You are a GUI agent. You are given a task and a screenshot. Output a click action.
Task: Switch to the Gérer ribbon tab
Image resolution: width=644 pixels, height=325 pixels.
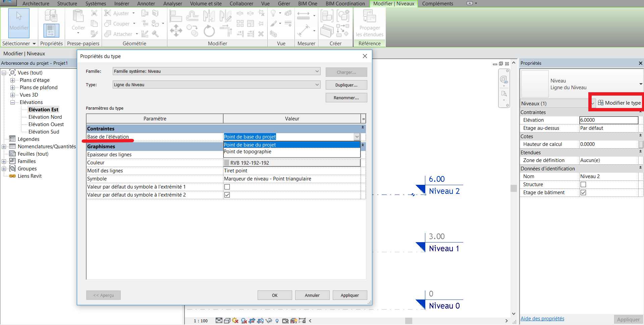[284, 4]
